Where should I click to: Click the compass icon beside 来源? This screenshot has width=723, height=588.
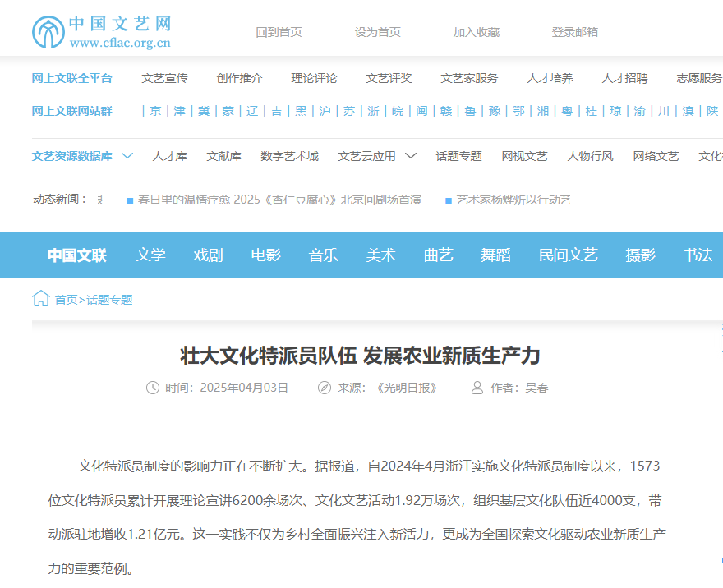coord(325,388)
